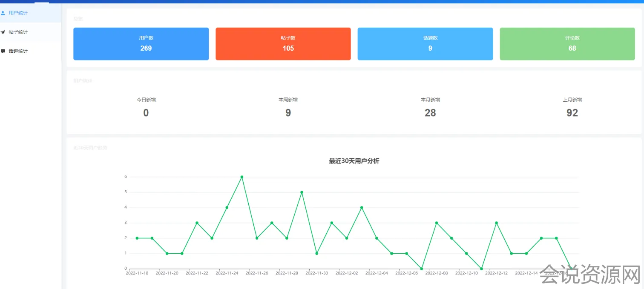
Task: Click the 最近30天用户分析 chart title
Action: pyautogui.click(x=354, y=161)
